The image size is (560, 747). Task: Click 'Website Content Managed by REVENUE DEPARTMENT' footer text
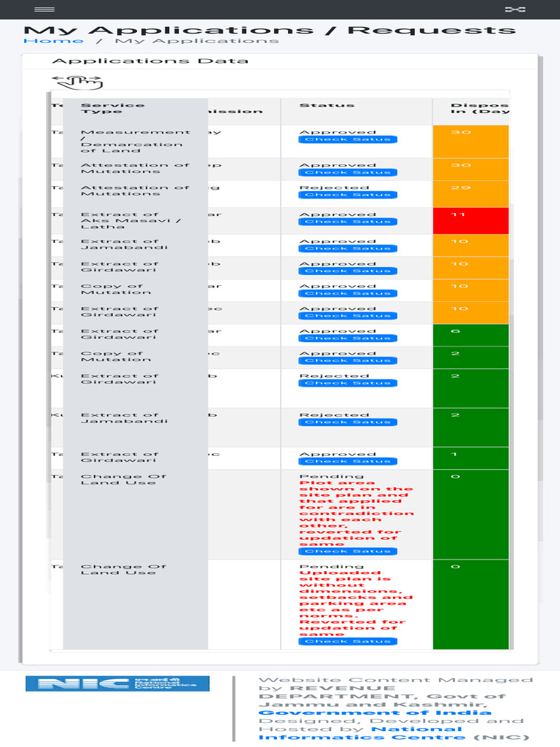coord(396,692)
